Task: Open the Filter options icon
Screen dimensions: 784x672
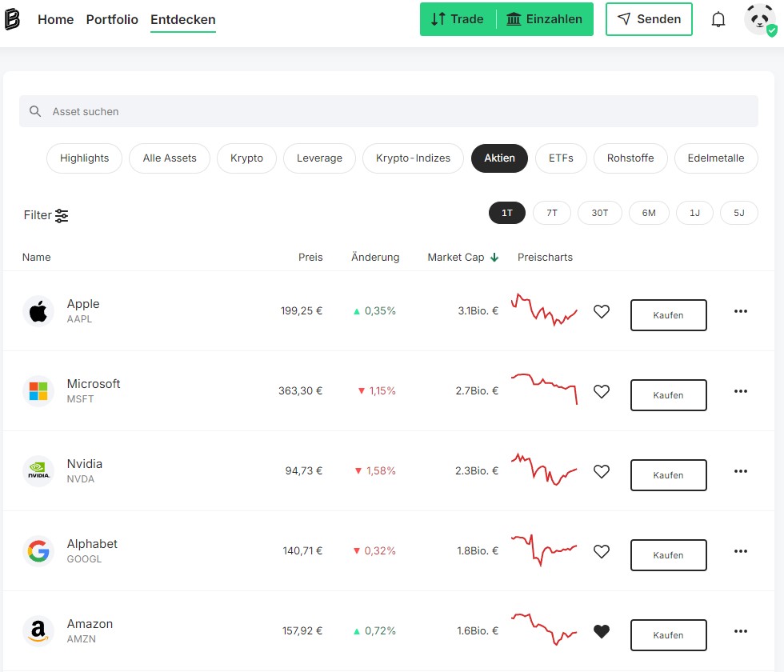Action: [x=61, y=215]
